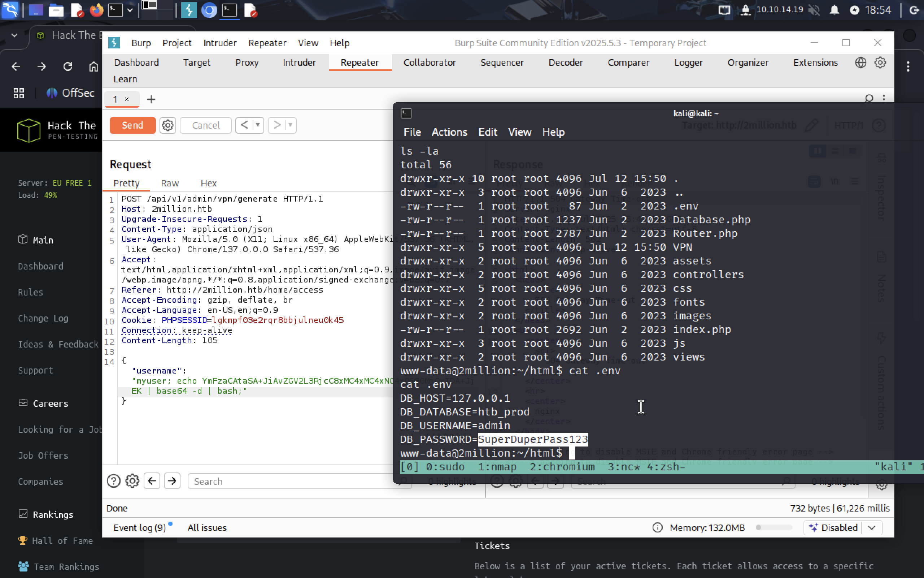Screen dimensions: 924x578
Task: Add a new Repeater tab
Action: point(151,99)
